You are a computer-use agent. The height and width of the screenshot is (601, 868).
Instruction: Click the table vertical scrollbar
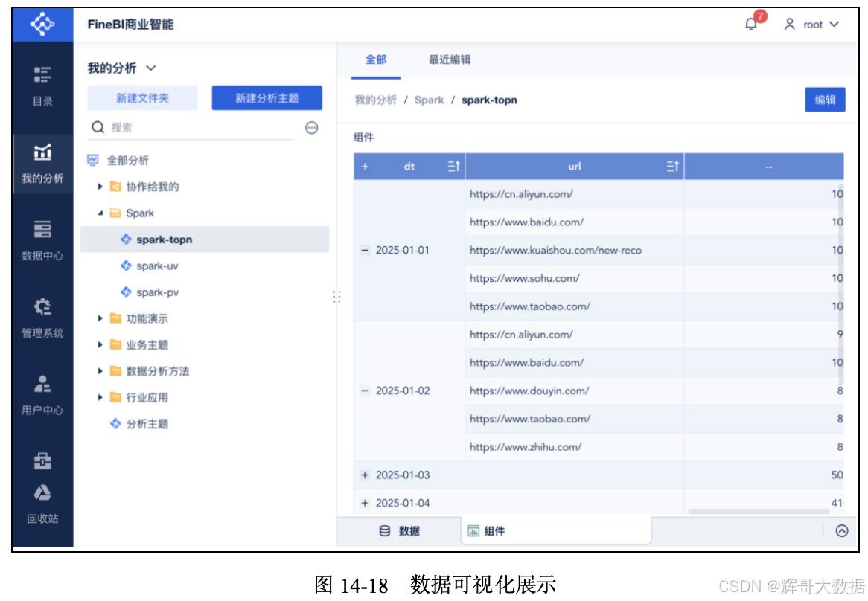click(841, 286)
